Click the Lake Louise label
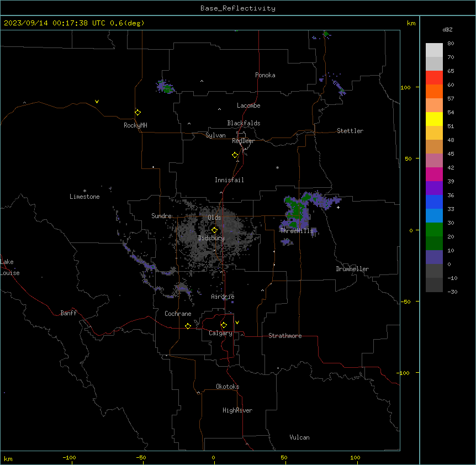 pos(10,267)
